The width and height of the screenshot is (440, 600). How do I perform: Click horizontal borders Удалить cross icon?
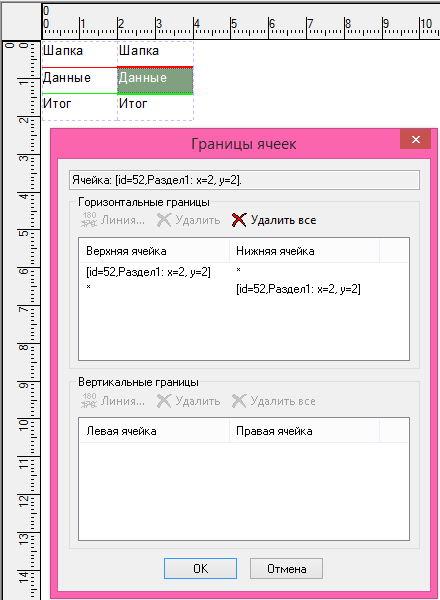click(x=164, y=220)
